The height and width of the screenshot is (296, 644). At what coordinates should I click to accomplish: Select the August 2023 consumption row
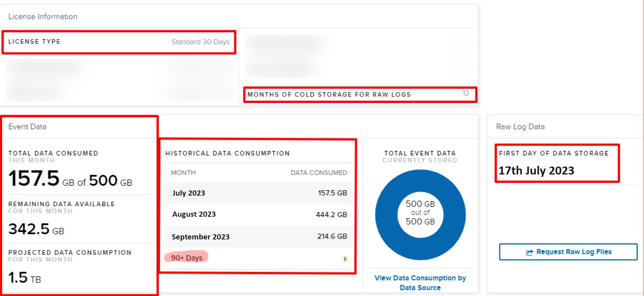point(259,214)
